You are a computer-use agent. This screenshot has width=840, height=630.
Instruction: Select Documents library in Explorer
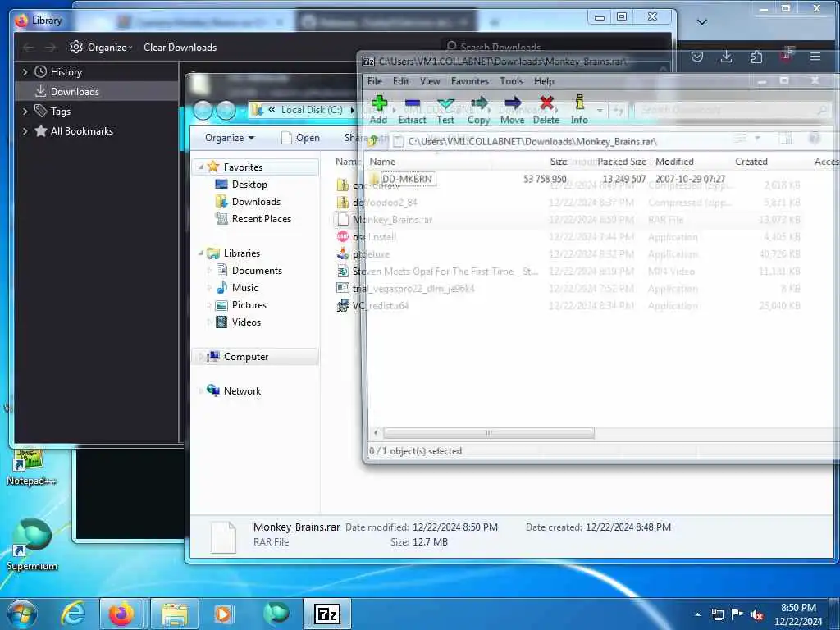point(257,271)
